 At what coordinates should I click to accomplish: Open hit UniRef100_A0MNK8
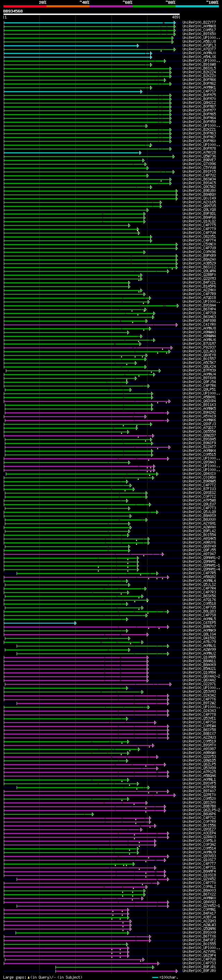click(x=199, y=26)
